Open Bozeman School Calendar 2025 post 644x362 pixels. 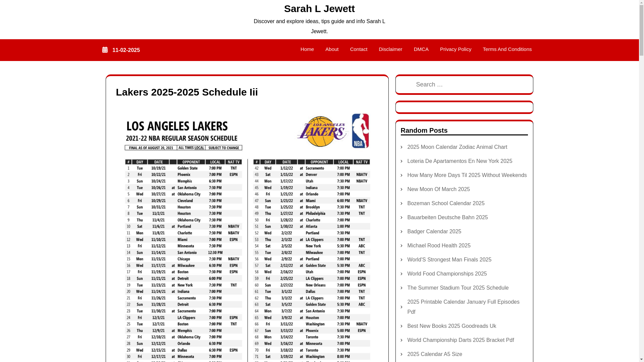(446, 203)
